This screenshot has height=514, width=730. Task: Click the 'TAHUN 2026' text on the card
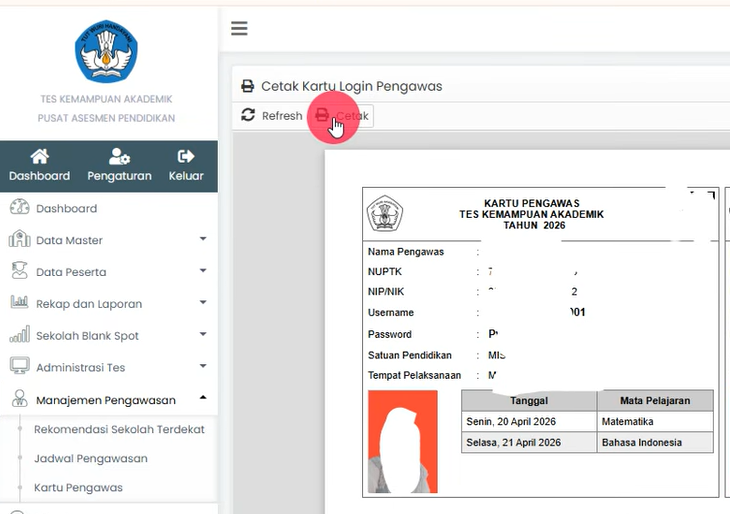534,225
